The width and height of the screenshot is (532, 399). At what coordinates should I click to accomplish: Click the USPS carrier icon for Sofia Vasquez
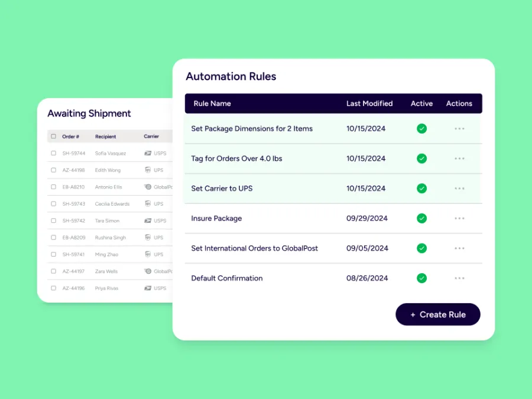pos(148,153)
